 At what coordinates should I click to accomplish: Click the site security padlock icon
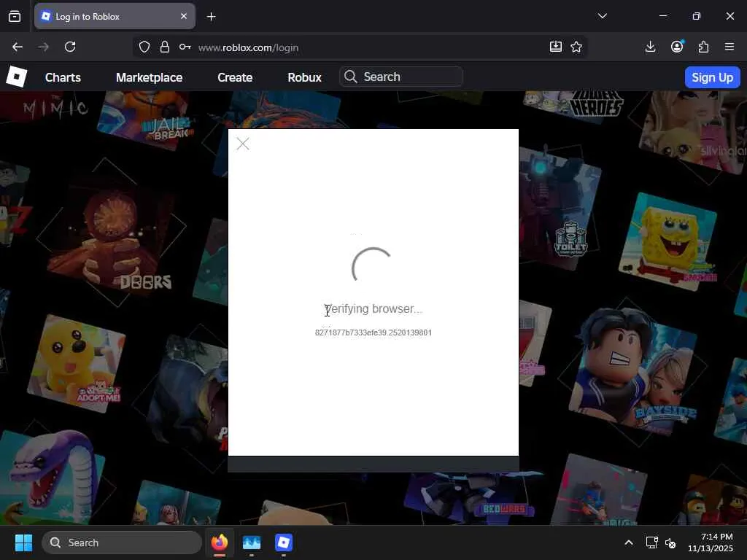165,47
